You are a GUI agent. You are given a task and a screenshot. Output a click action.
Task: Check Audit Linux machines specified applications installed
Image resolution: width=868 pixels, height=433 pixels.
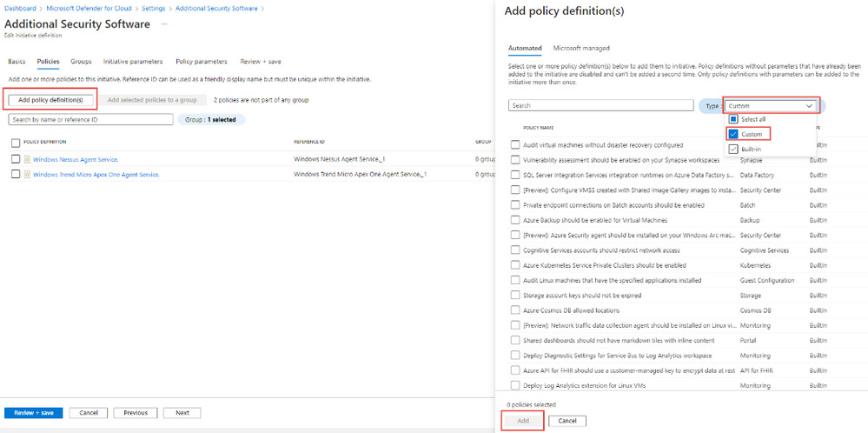tap(515, 281)
